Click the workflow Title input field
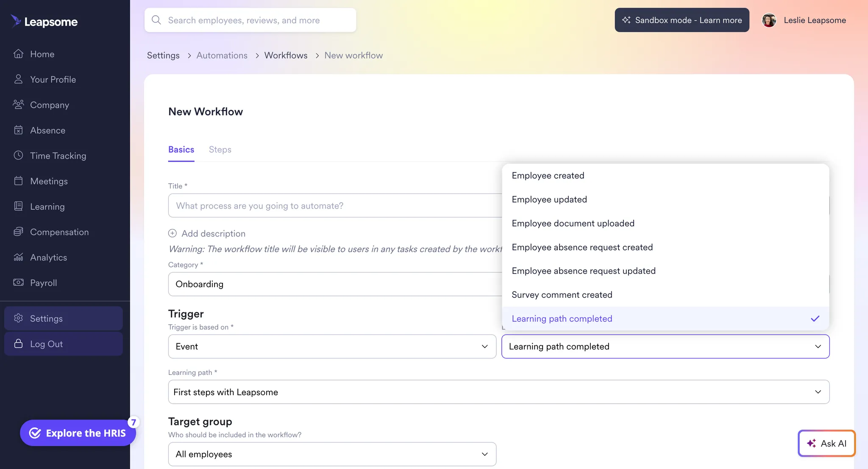The width and height of the screenshot is (868, 469). [x=335, y=206]
